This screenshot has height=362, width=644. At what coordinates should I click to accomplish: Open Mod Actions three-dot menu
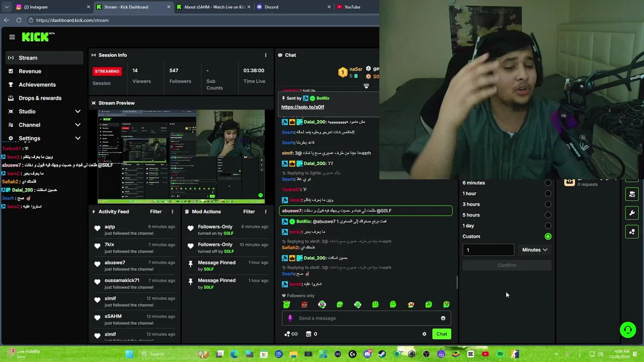tap(266, 212)
